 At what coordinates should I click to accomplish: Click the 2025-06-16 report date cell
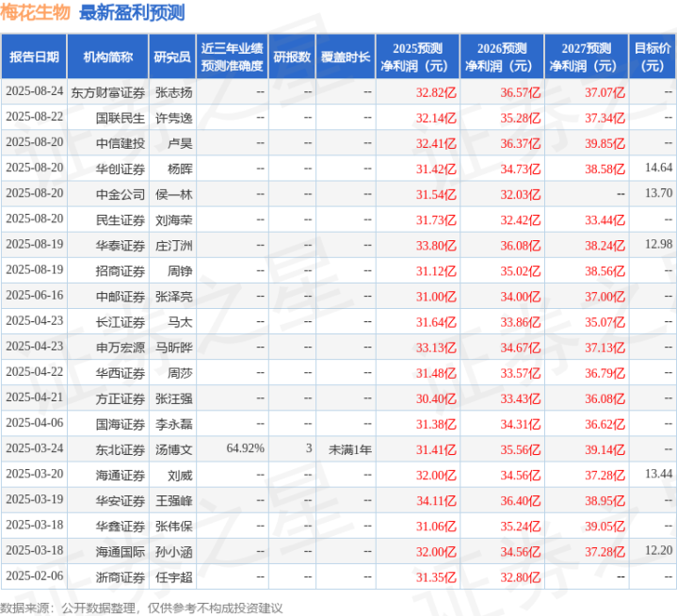(x=34, y=295)
